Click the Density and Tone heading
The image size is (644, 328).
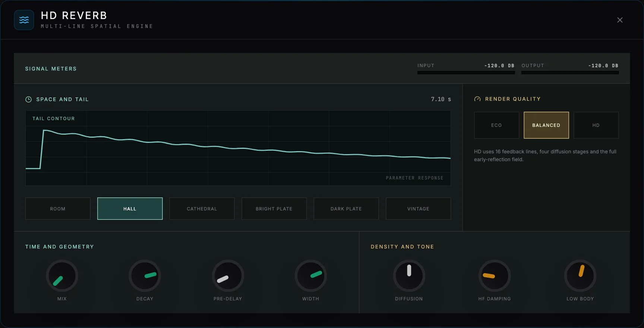pyautogui.click(x=402, y=247)
